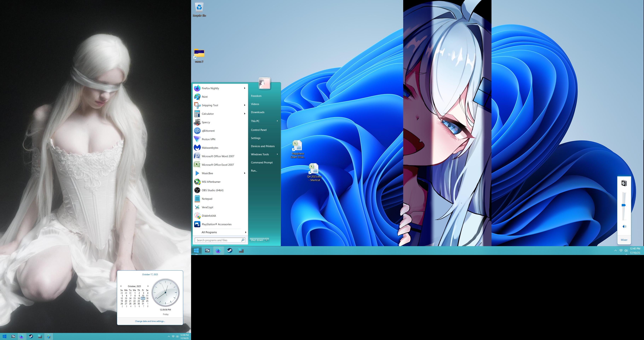Expand the Firefox Nightly jump list arrow
The image size is (644, 340).
[x=245, y=88]
